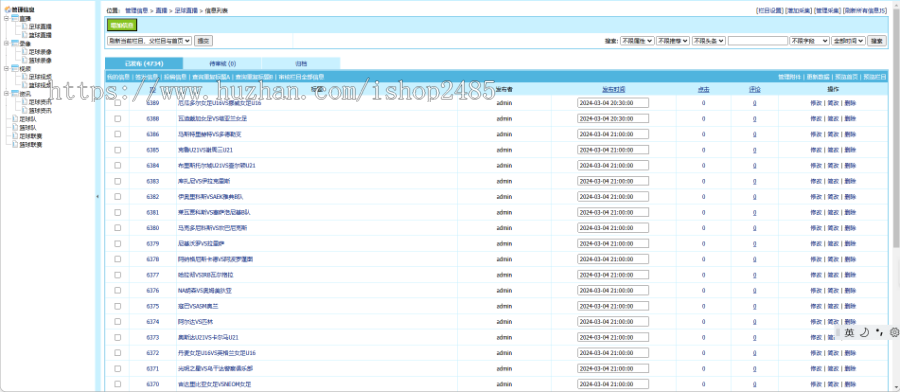Image resolution: width=900 pixels, height=392 pixels.
Task: Click the page icon beside 足球直播
Action: point(25,26)
